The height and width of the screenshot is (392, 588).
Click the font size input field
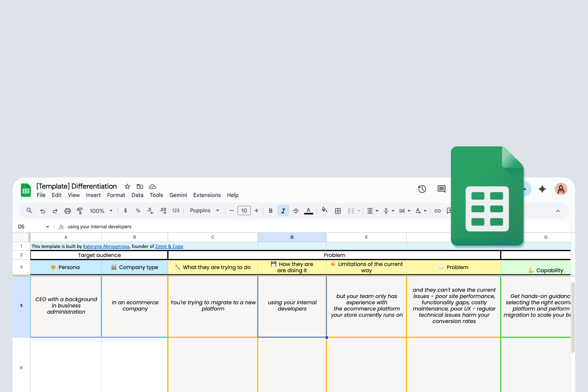(x=244, y=211)
